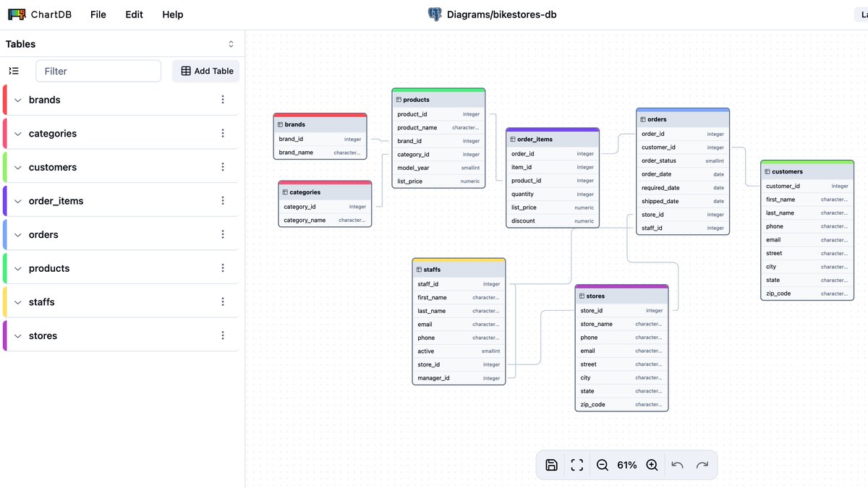Expand the customers table chevron
Viewport: 868px width, 488px height.
coord(18,168)
